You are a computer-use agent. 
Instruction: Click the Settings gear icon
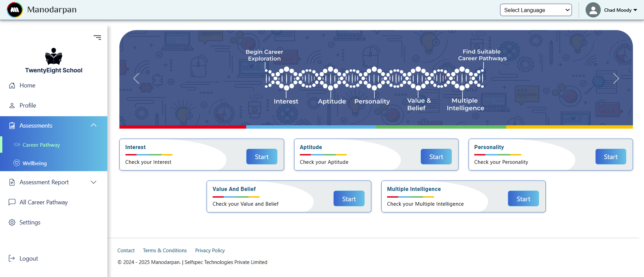pyautogui.click(x=12, y=222)
